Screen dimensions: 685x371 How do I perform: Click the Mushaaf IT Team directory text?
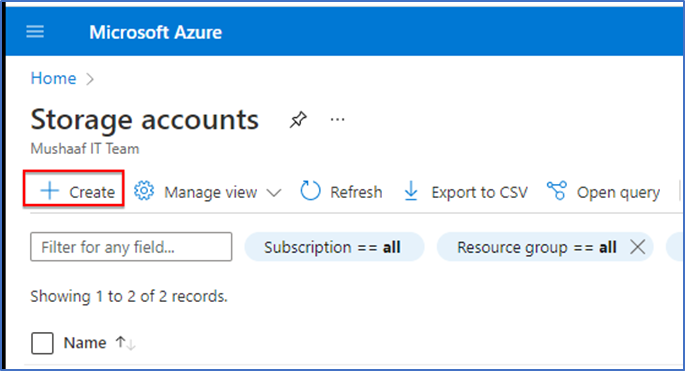click(85, 149)
